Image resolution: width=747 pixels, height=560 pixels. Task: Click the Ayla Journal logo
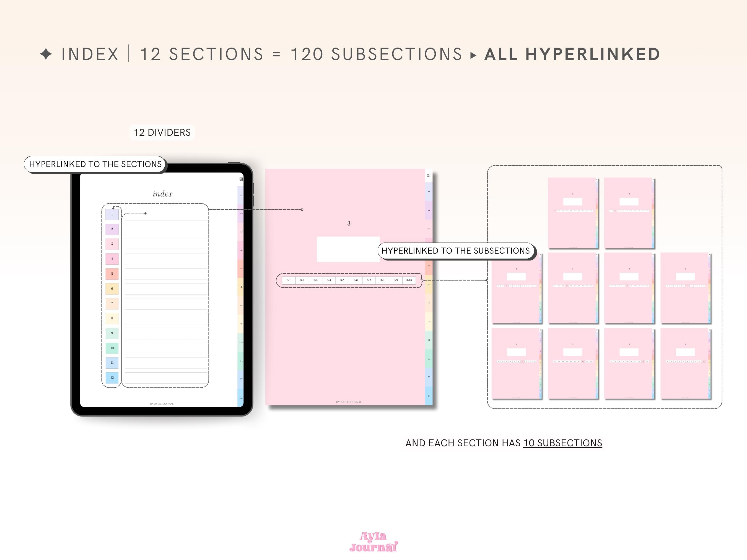373,542
